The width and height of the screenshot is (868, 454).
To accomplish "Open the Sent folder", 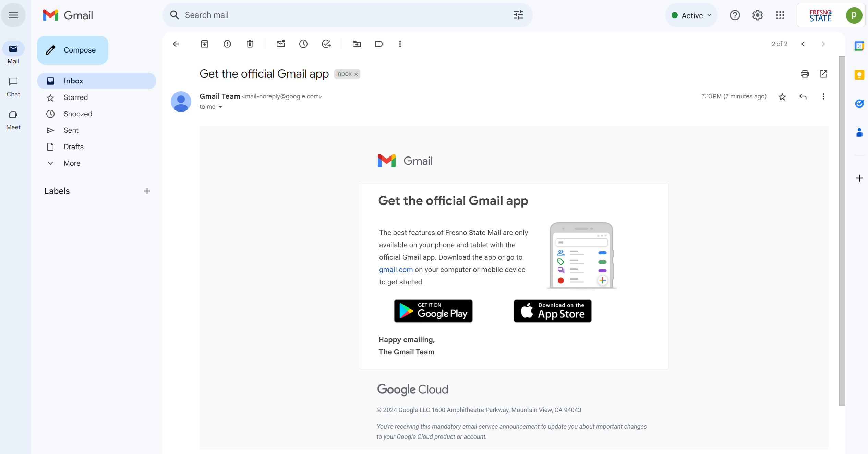I will coord(97,130).
